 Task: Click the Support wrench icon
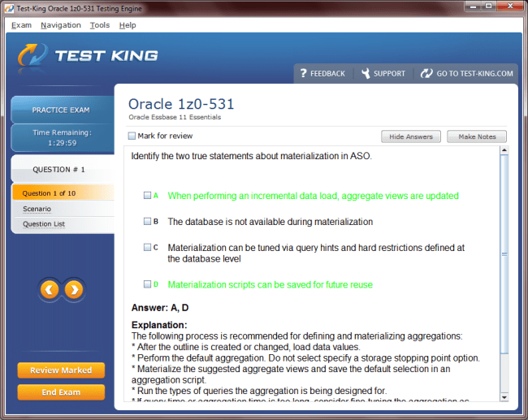coord(366,73)
